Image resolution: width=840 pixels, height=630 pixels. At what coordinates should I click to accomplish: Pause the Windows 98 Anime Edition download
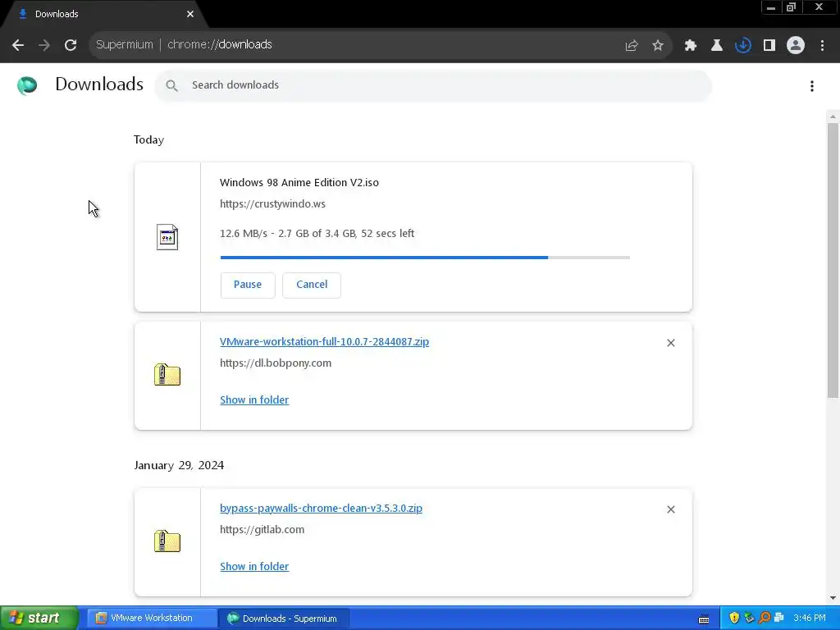tap(248, 285)
